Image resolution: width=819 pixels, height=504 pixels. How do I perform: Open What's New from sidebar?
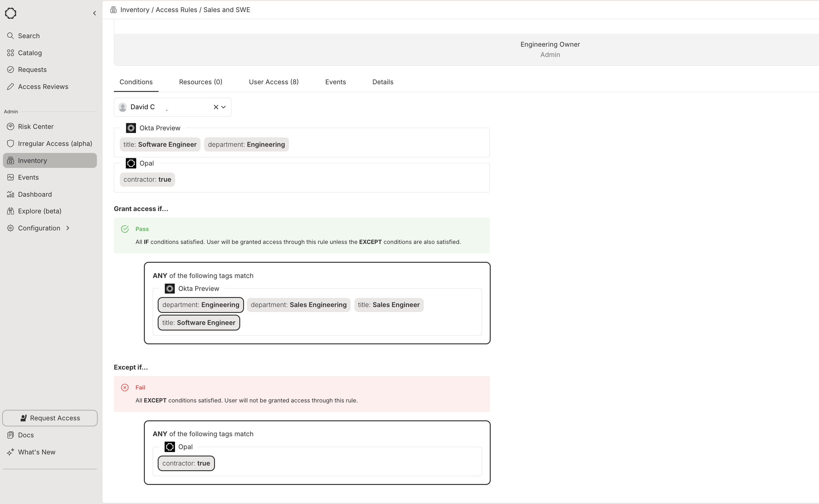click(x=36, y=452)
